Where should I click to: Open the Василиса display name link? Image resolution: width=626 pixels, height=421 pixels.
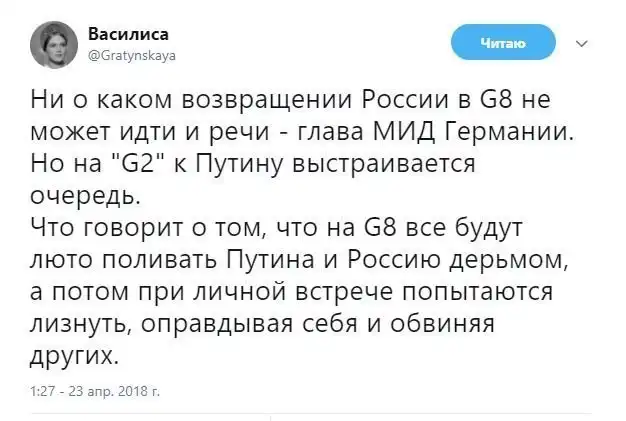coord(133,34)
